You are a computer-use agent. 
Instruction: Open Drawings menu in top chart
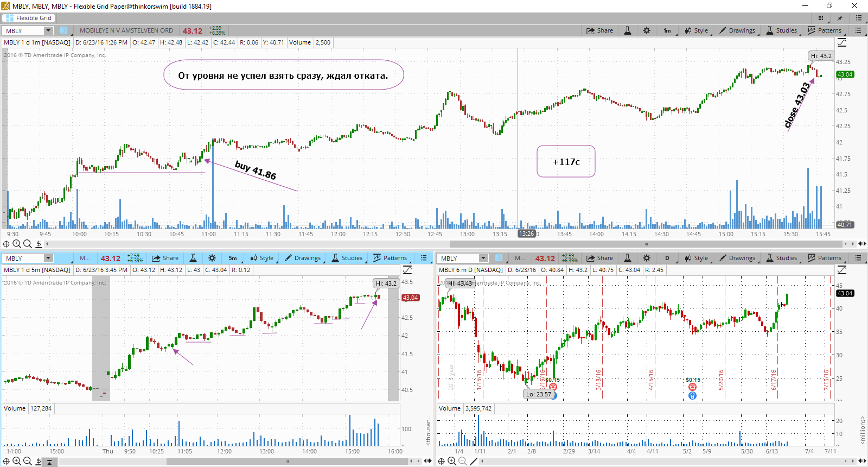(x=737, y=30)
